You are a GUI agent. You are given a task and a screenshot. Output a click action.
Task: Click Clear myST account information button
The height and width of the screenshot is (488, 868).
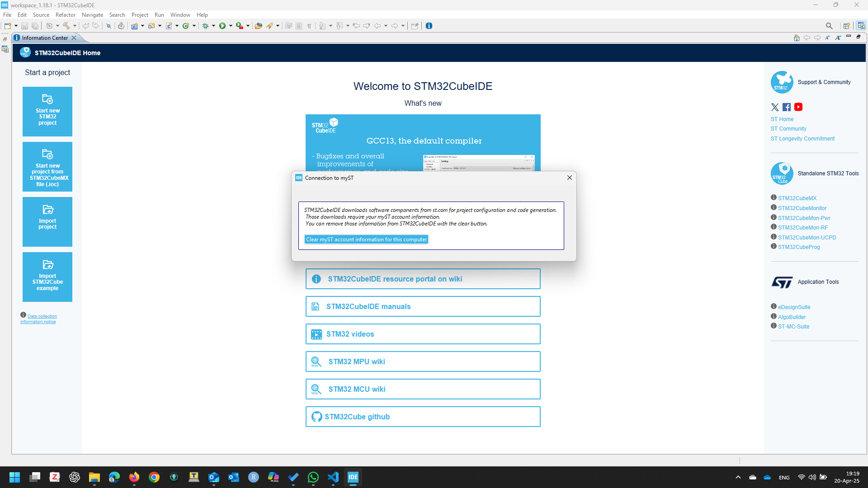pyautogui.click(x=366, y=239)
